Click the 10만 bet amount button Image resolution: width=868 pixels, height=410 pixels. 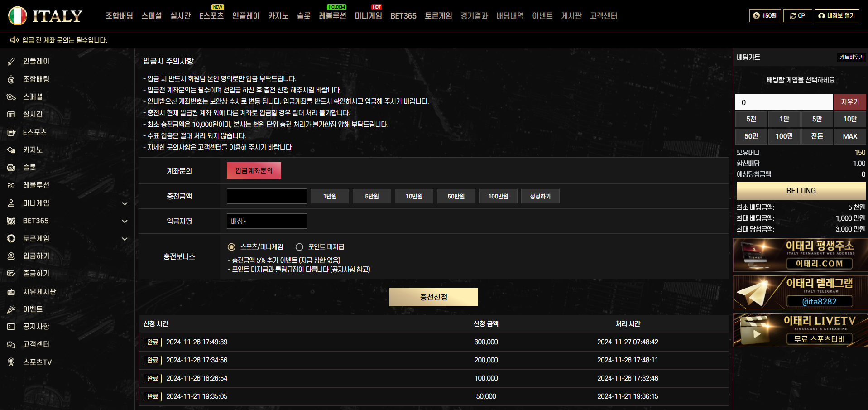click(x=850, y=119)
